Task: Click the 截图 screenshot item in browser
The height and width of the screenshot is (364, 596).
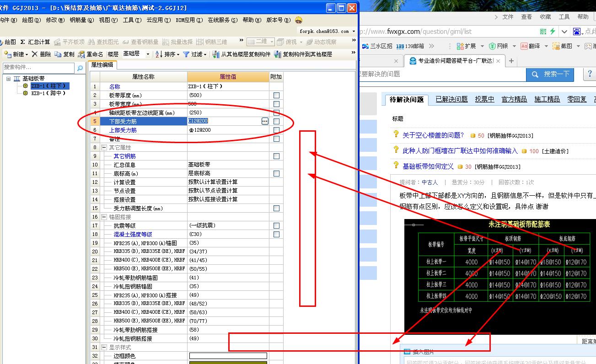Action: 562,46
